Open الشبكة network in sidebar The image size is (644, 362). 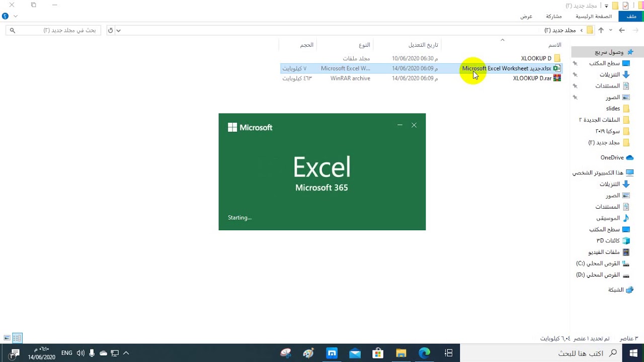tap(620, 290)
